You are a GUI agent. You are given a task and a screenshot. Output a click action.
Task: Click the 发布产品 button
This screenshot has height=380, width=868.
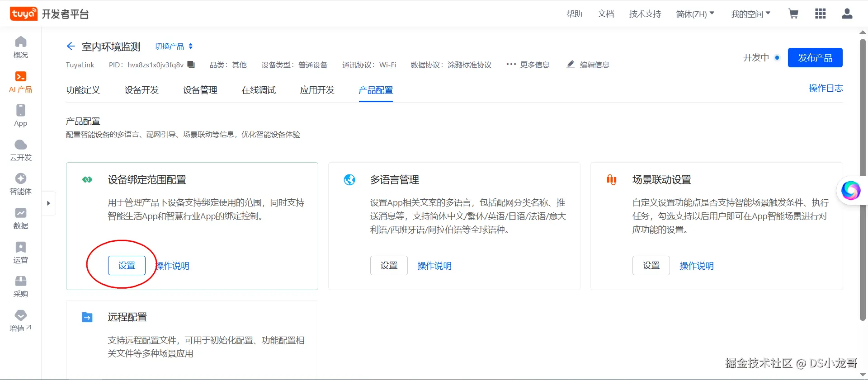coord(815,58)
